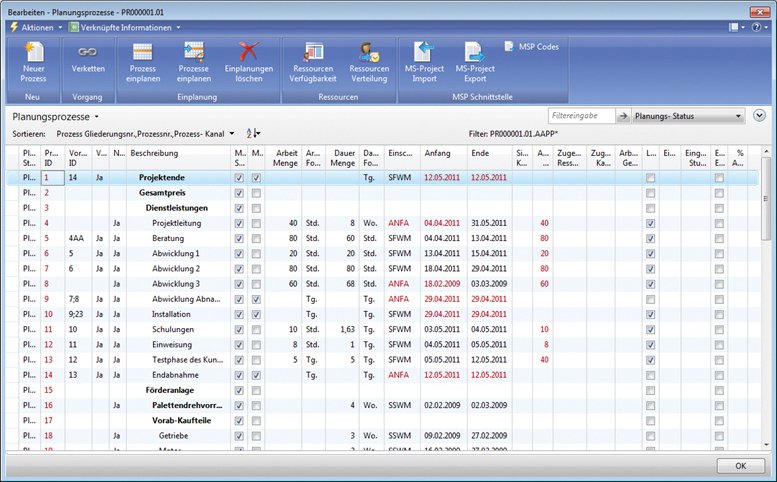
Task: Open Verknüpfte Informationen menu
Action: (x=124, y=28)
